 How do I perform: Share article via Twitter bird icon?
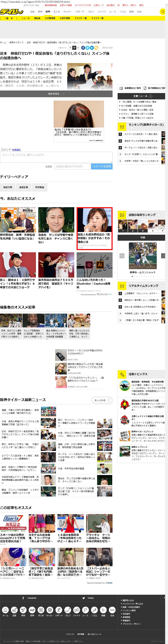click(88, 48)
